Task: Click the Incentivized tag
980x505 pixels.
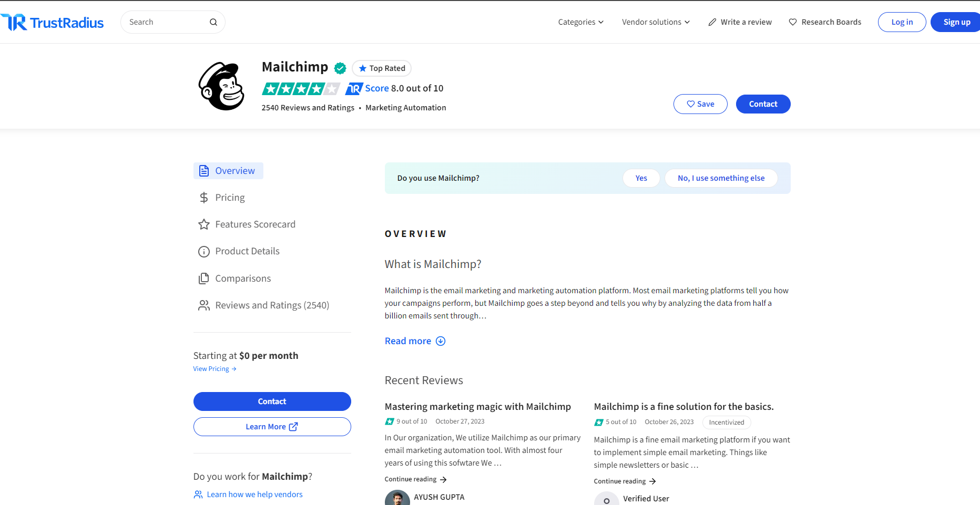Action: [727, 422]
